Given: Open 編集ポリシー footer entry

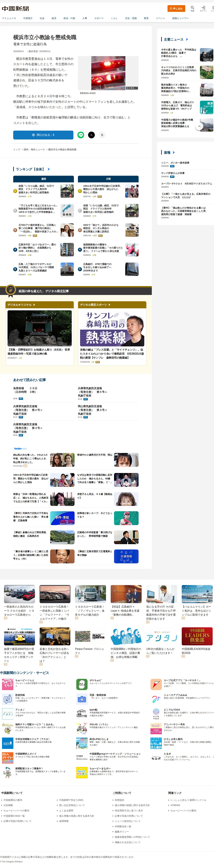Looking at the screenshot, I should point(122,832).
